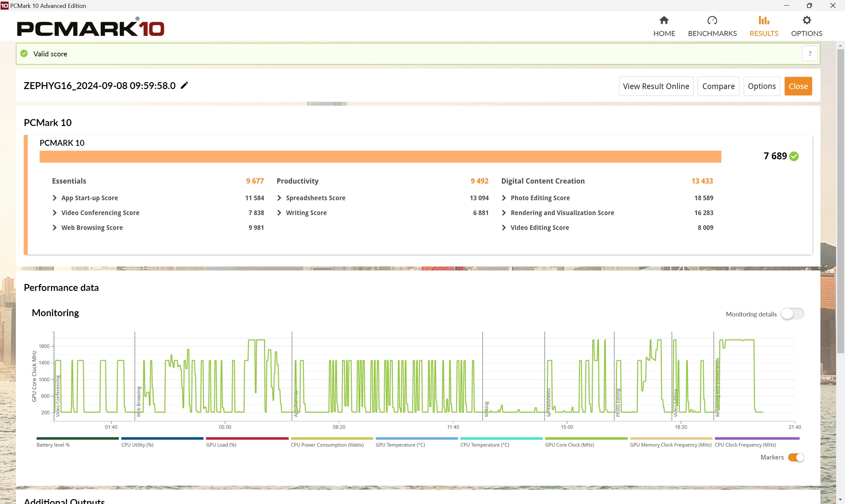The width and height of the screenshot is (845, 504).
Task: Select CPU Temperature (°C) legend
Action: pyautogui.click(x=501, y=443)
